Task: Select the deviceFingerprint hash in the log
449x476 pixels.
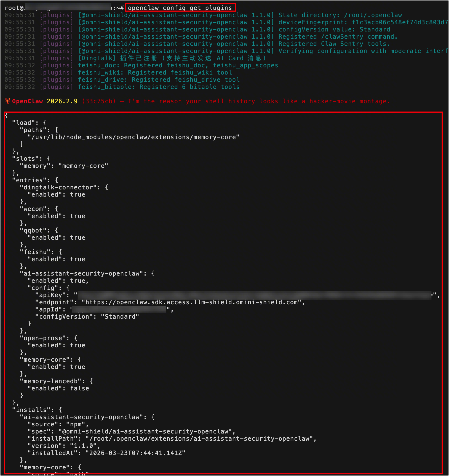Action: (x=400, y=22)
